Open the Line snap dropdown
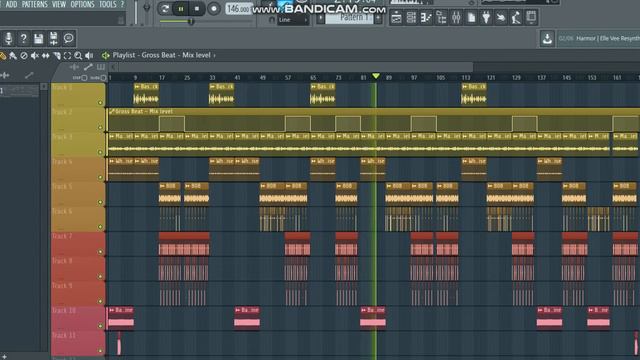Image resolution: width=640 pixels, height=360 pixels. coord(293,20)
